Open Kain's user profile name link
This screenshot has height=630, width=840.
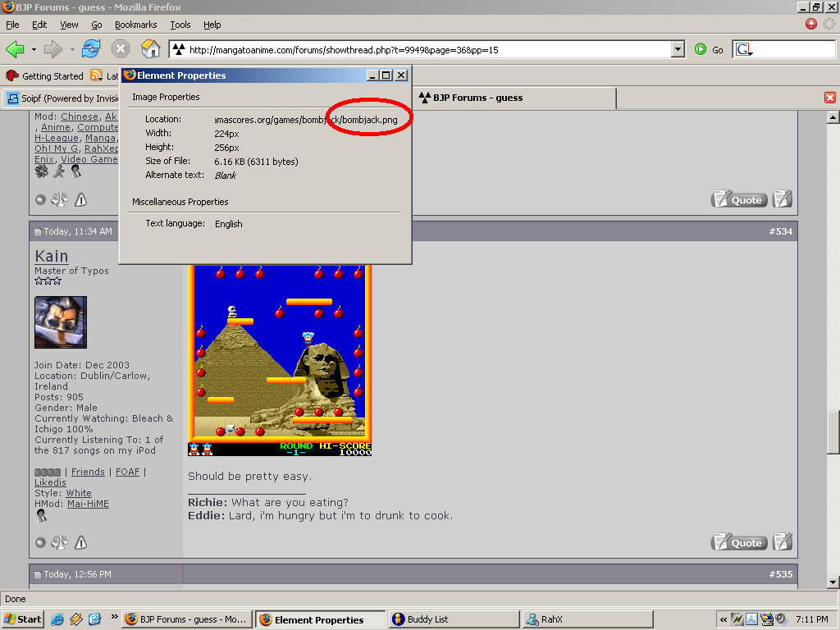[x=52, y=256]
